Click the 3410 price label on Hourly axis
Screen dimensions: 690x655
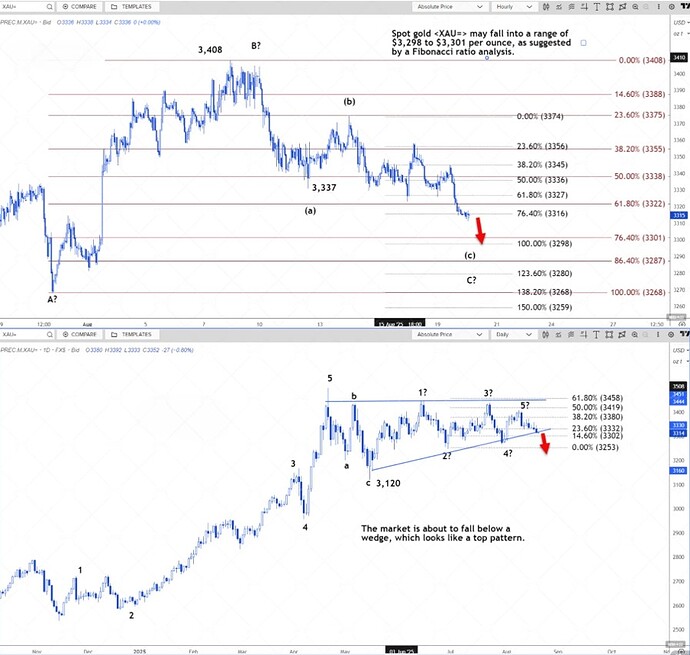click(x=679, y=58)
